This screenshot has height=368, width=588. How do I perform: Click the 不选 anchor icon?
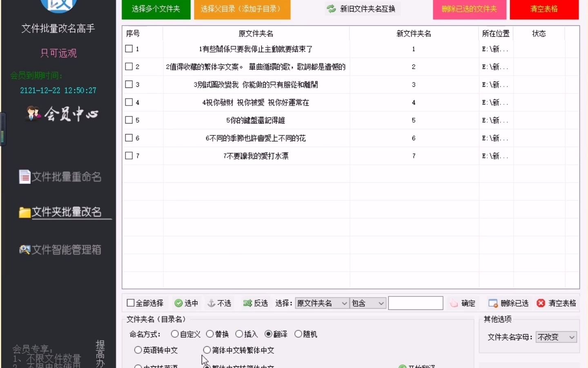click(x=211, y=303)
